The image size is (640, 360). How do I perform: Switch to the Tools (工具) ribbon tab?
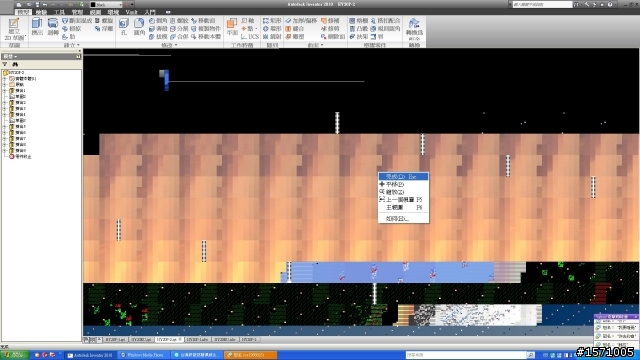pyautogui.click(x=59, y=12)
